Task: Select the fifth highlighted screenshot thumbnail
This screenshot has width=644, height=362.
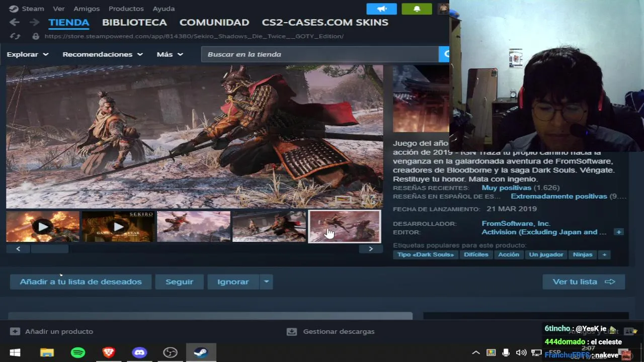Action: tap(345, 227)
